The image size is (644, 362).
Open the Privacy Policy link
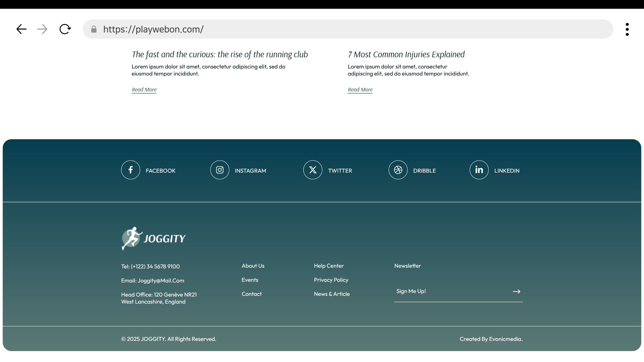click(331, 280)
